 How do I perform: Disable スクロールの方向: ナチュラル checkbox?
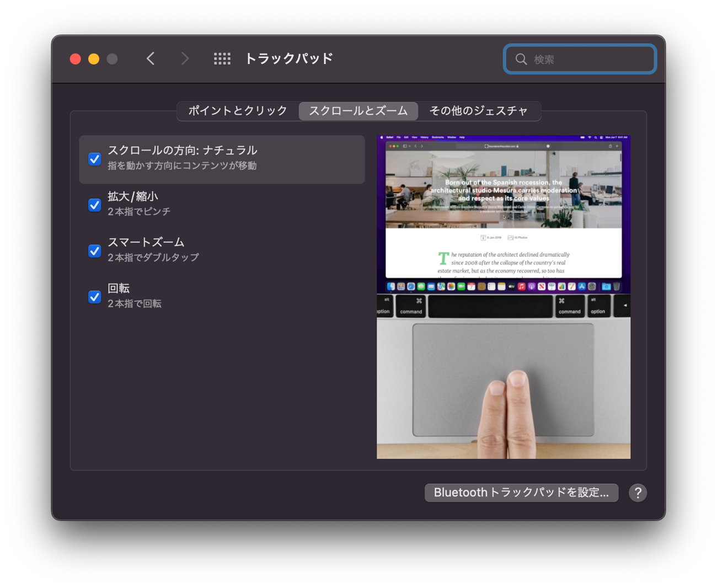point(95,159)
